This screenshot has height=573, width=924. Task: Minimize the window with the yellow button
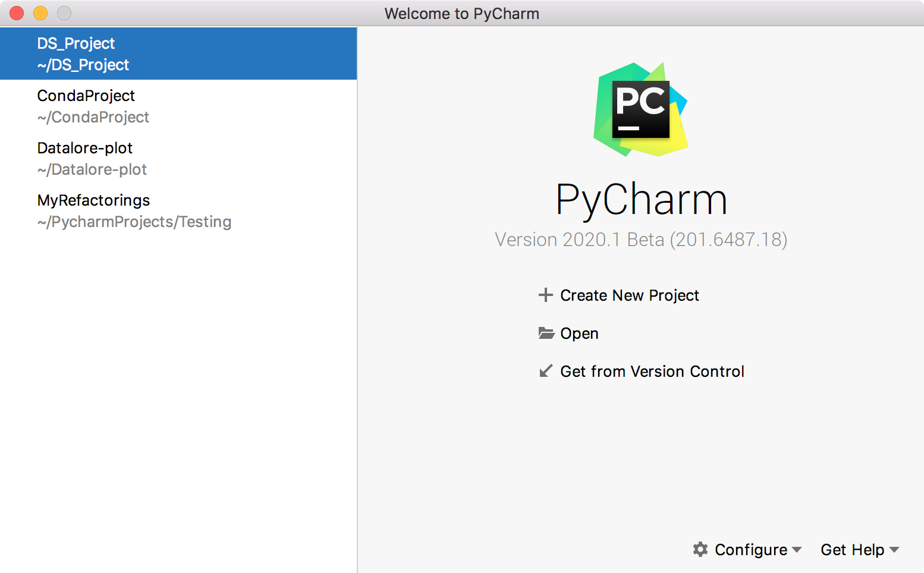(40, 13)
